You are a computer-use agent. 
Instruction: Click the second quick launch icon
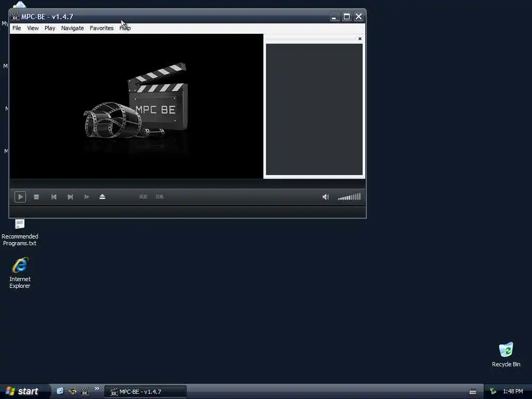point(73,391)
